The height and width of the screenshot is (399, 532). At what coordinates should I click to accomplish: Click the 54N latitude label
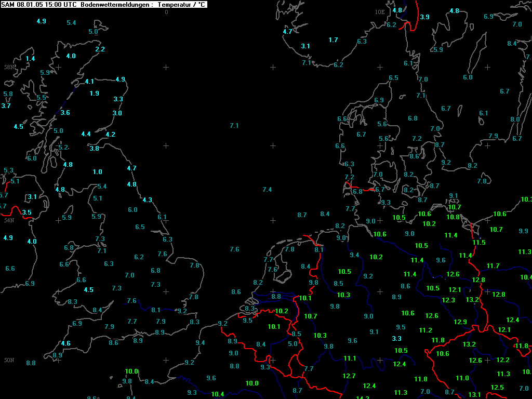[x=9, y=220]
